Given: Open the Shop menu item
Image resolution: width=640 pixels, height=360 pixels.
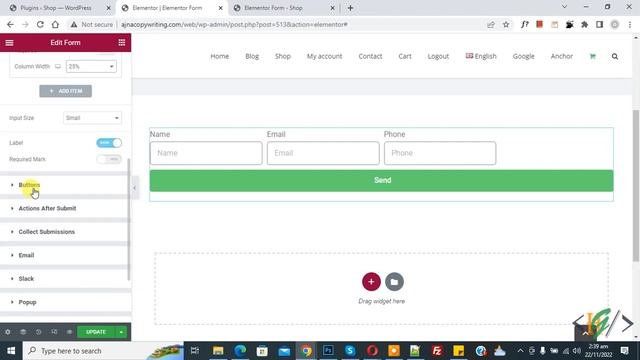Looking at the screenshot, I should [x=282, y=56].
